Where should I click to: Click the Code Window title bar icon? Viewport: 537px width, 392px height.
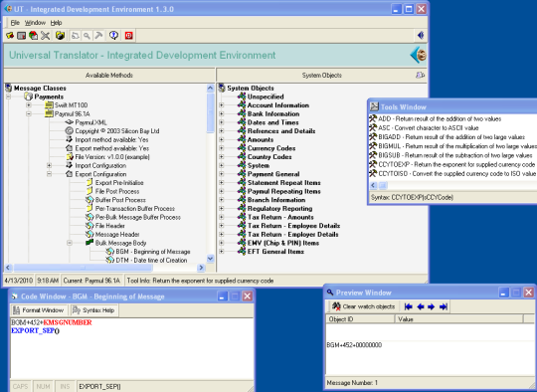point(15,296)
